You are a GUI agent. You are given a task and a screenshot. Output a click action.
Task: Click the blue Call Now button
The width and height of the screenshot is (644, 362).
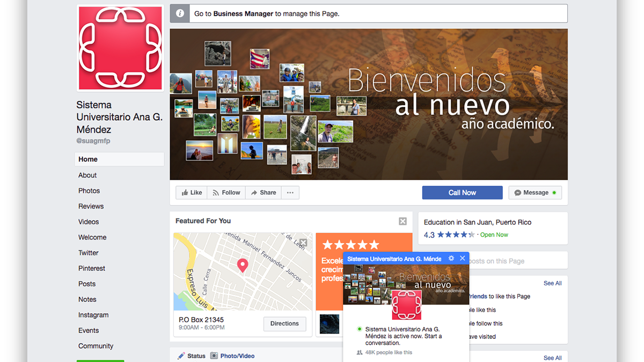(x=462, y=193)
